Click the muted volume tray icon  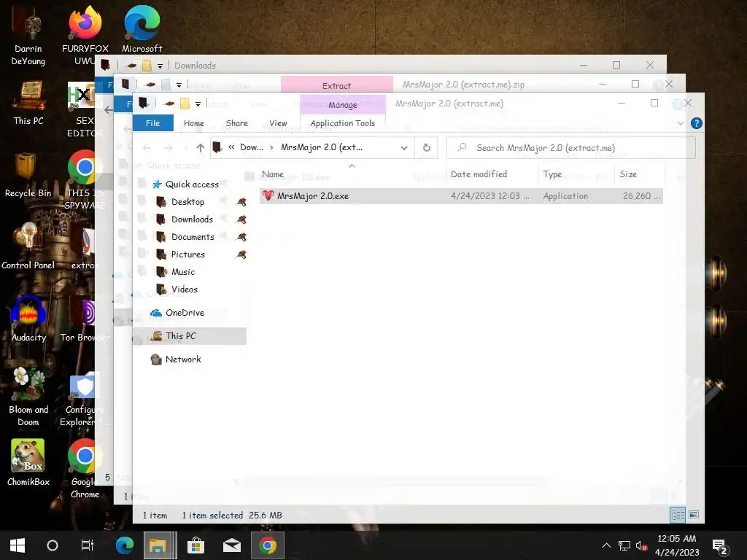[x=641, y=545]
